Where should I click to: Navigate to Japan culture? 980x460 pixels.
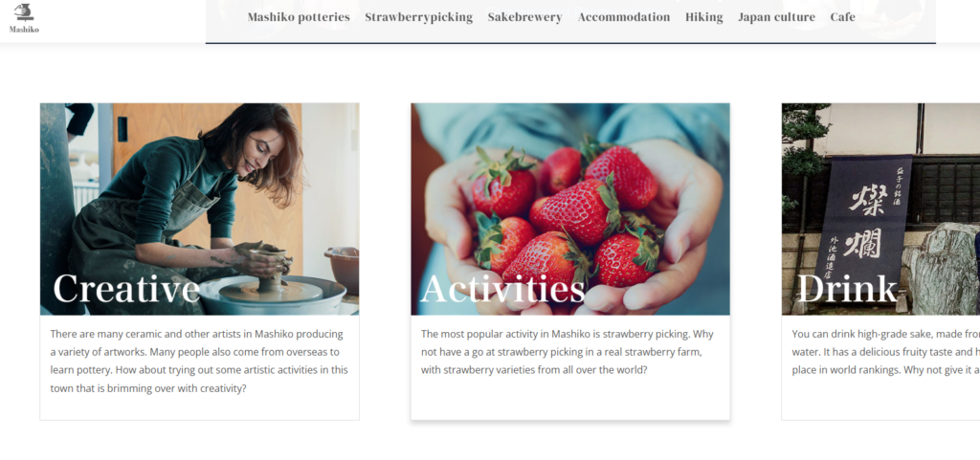[x=776, y=17]
